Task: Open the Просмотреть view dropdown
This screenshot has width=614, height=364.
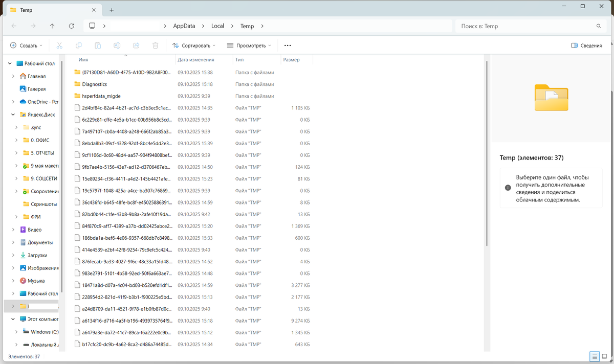Action: coord(249,45)
